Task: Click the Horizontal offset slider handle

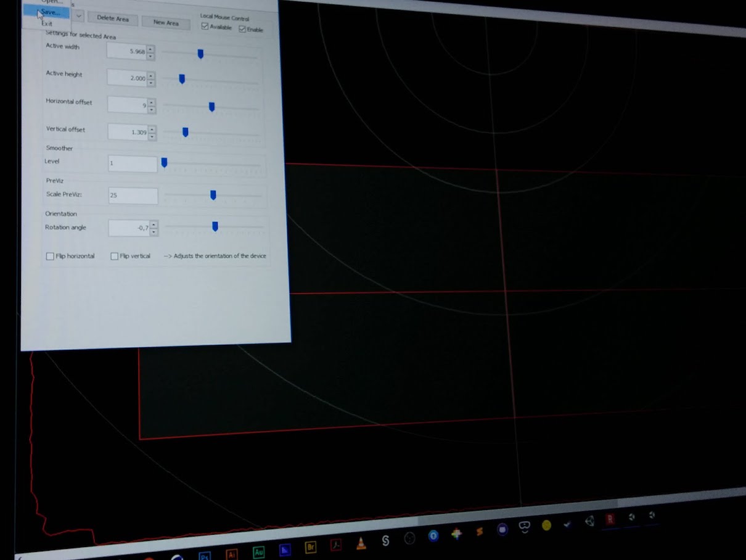Action: 211,107
